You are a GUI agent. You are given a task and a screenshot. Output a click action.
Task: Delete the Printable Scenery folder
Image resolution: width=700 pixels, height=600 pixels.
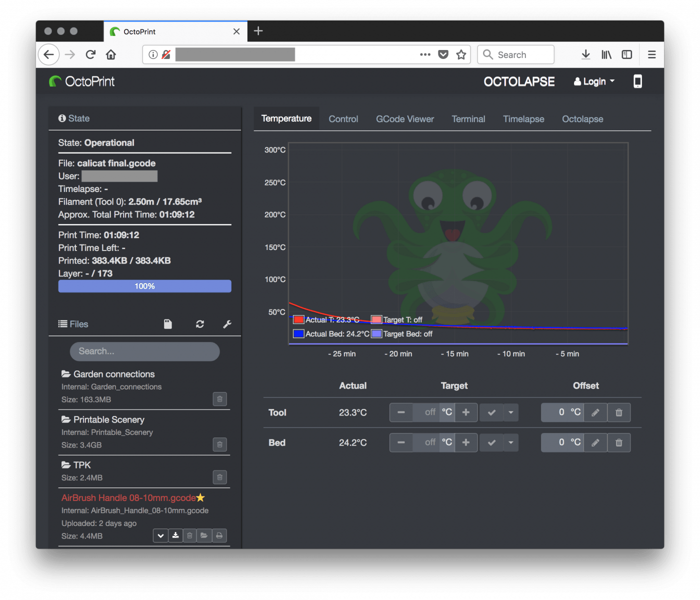click(220, 444)
